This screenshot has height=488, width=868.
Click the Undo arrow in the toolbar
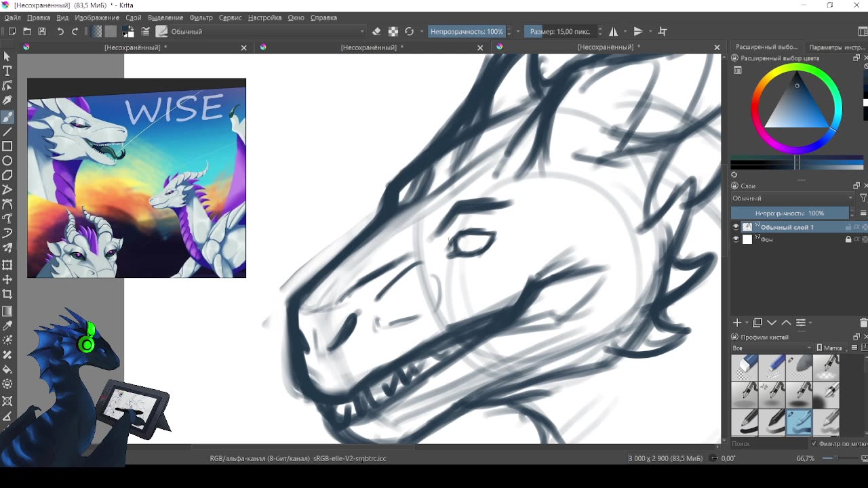point(60,31)
